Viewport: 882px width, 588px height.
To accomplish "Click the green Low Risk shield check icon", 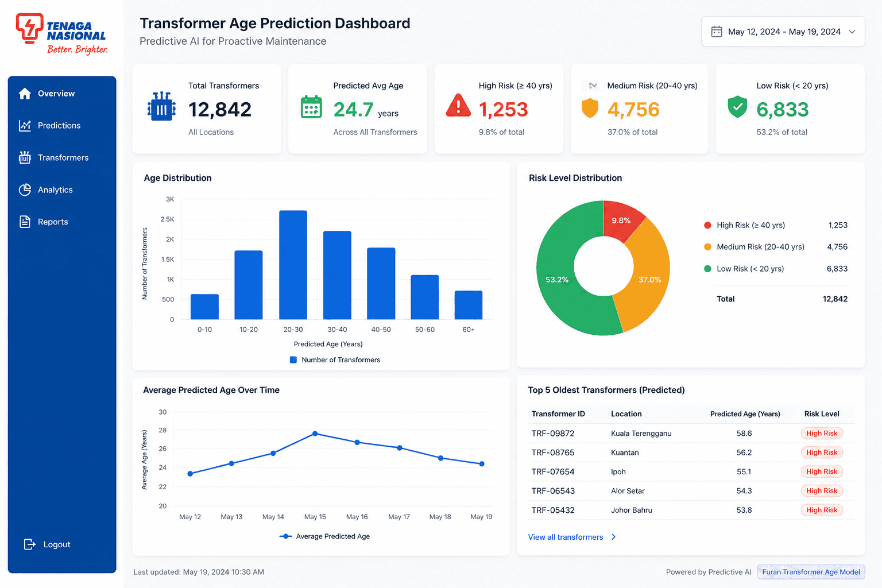I will (737, 107).
